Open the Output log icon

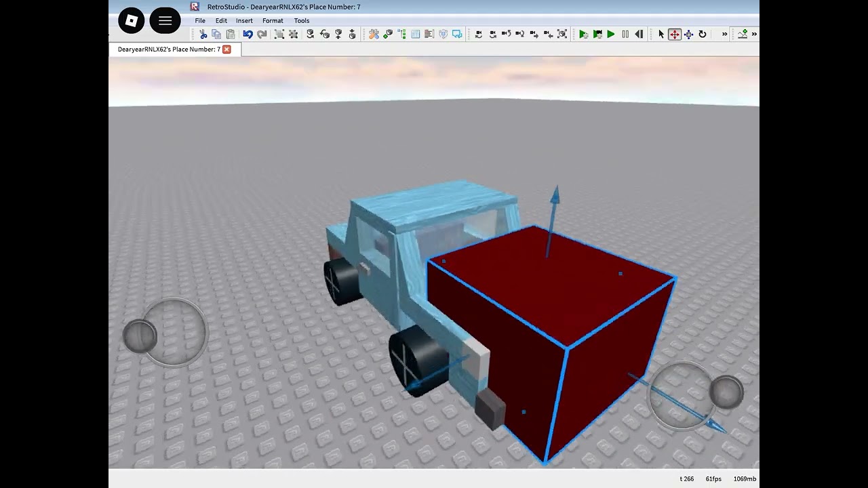(x=429, y=34)
